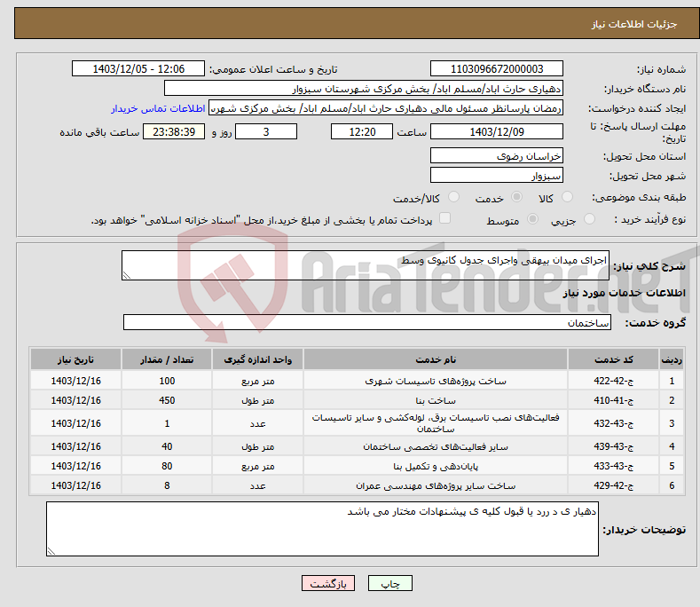The width and height of the screenshot is (700, 607).
Task: Click the کد خدمت column header
Action: point(613,359)
